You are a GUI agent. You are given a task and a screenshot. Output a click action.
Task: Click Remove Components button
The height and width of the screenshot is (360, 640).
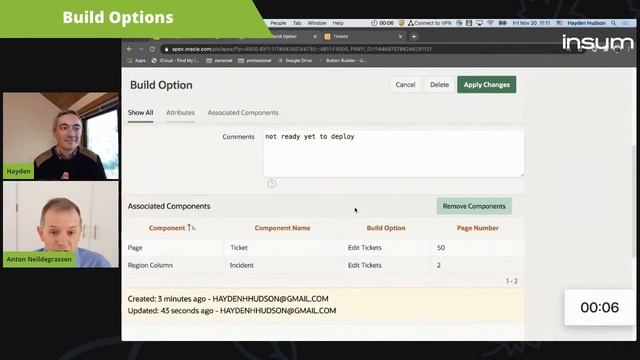474,206
